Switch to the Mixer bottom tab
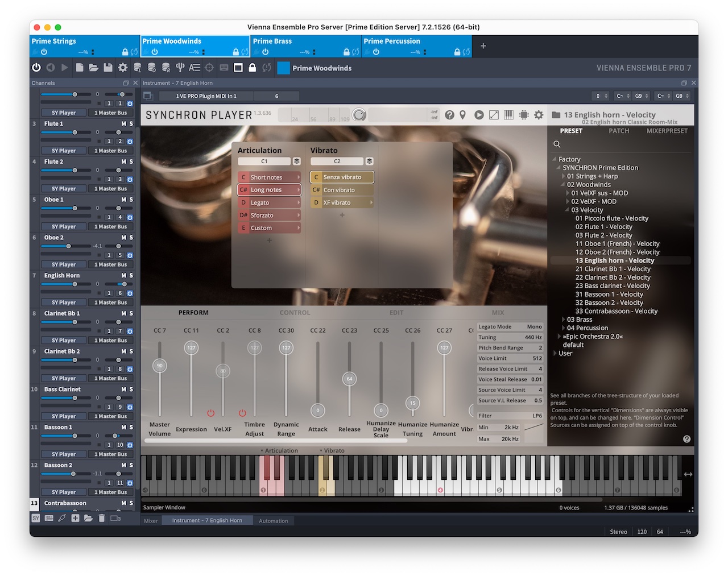The image size is (728, 576). coord(151,521)
